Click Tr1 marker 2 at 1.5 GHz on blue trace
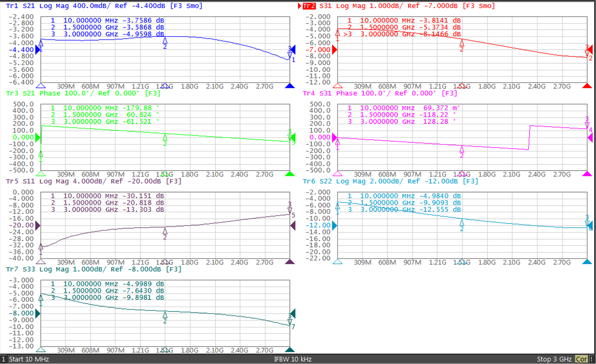 click(x=165, y=41)
